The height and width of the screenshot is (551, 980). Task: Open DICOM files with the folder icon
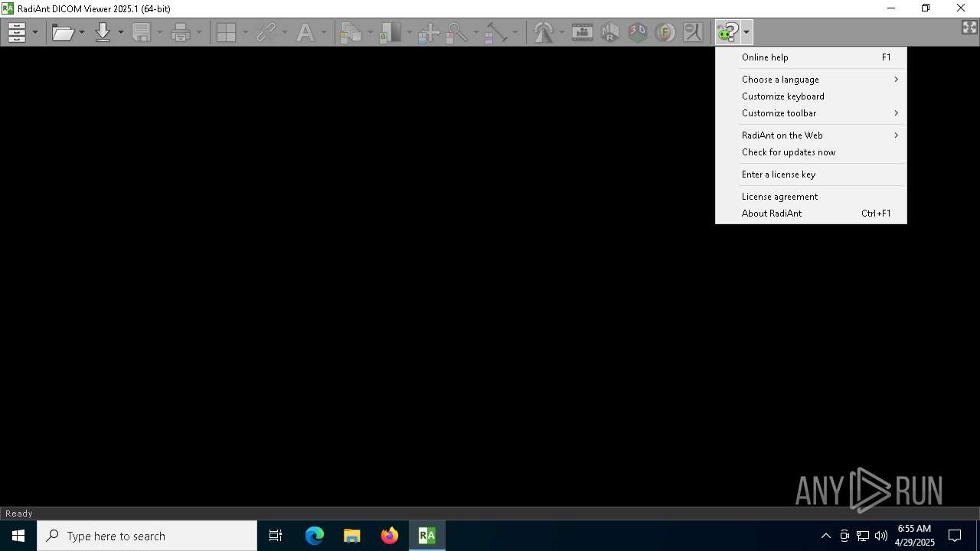pos(63,32)
